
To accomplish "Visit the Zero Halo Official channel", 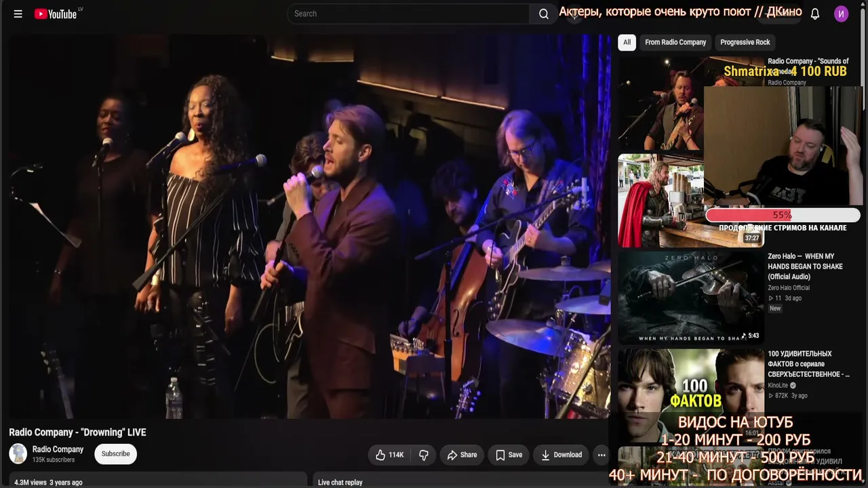I will [789, 288].
